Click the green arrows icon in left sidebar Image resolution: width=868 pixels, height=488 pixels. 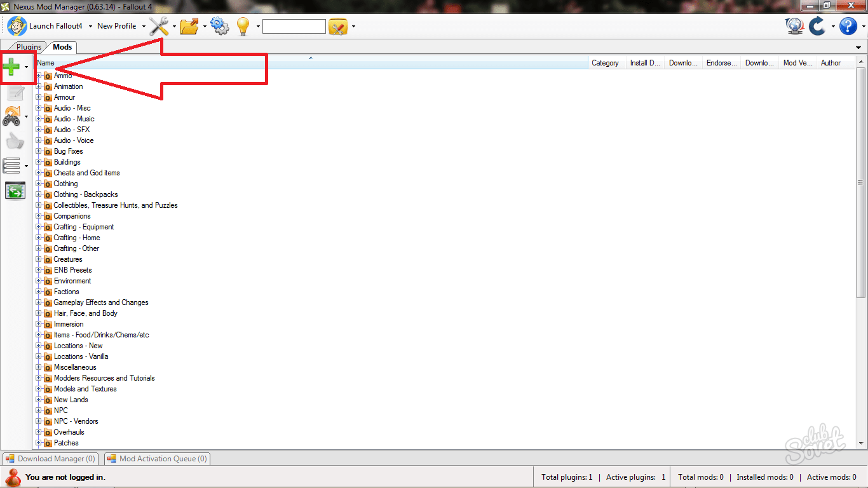pyautogui.click(x=15, y=191)
